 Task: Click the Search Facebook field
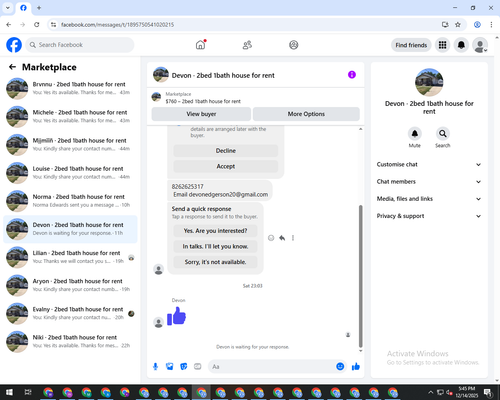point(80,45)
